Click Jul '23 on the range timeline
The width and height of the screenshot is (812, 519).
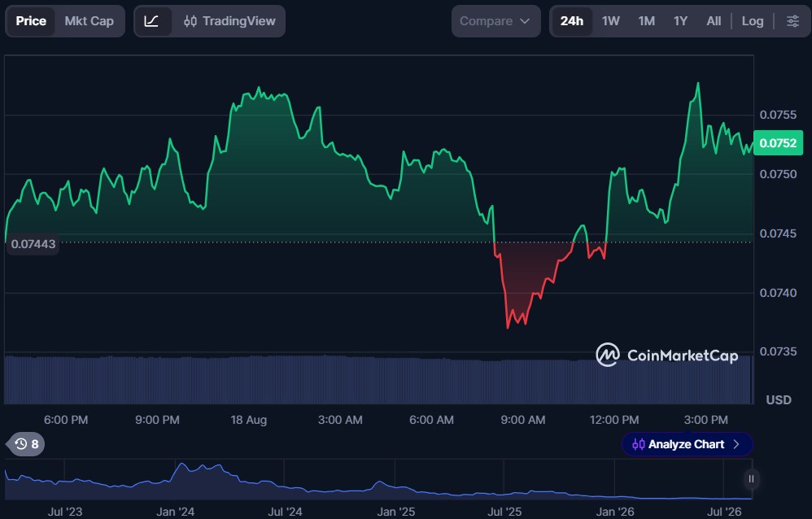(65, 512)
